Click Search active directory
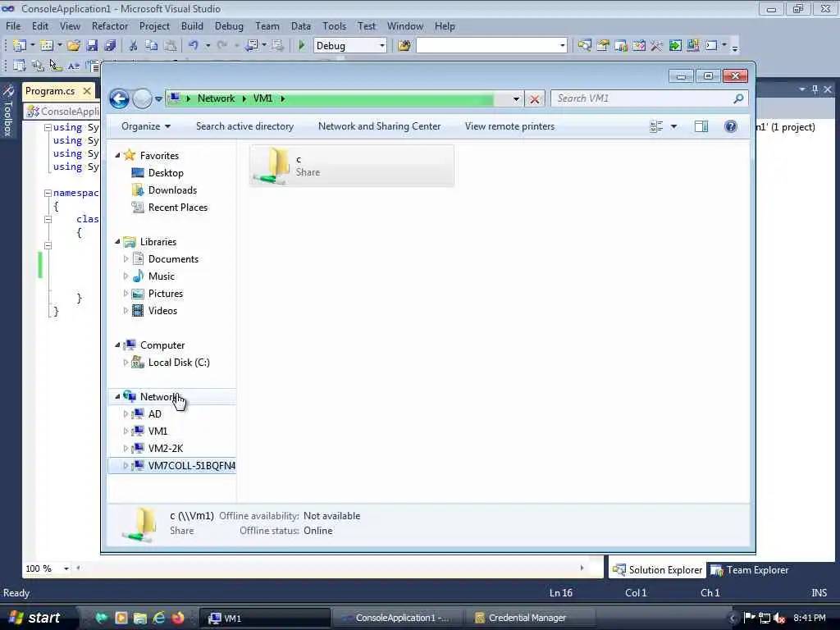Viewport: 840px width, 630px height. (244, 126)
